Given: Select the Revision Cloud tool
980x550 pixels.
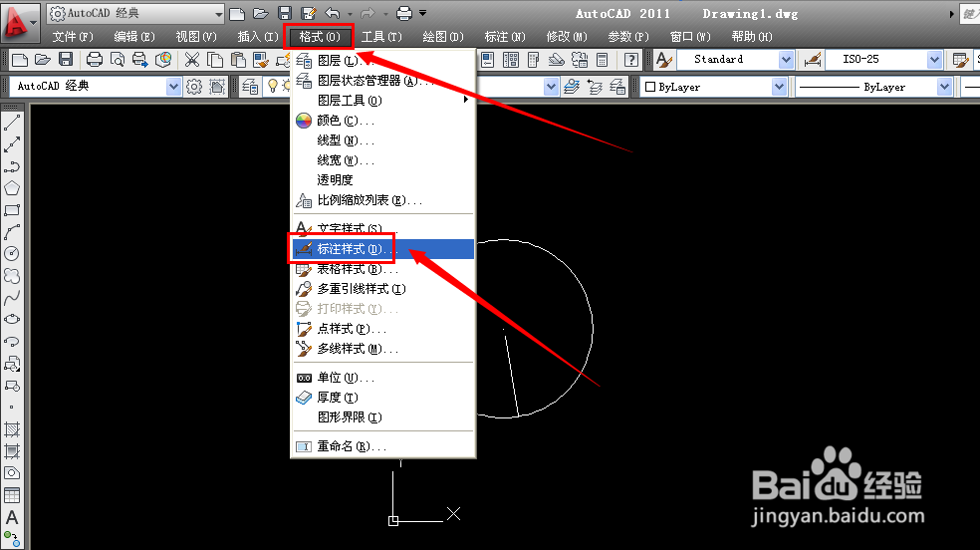Looking at the screenshot, I should point(12,276).
